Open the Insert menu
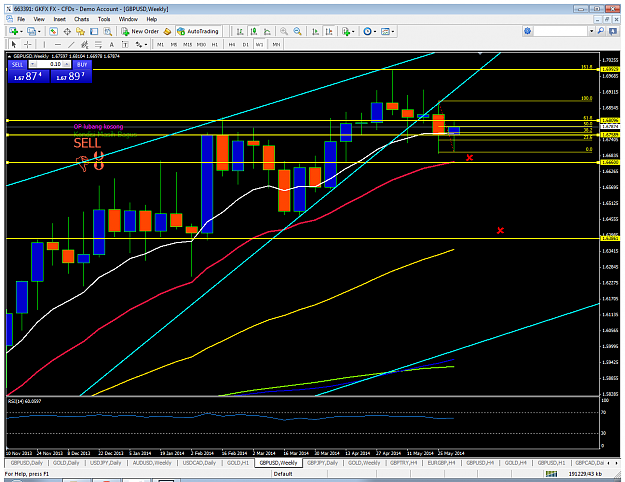 pyautogui.click(x=59, y=19)
